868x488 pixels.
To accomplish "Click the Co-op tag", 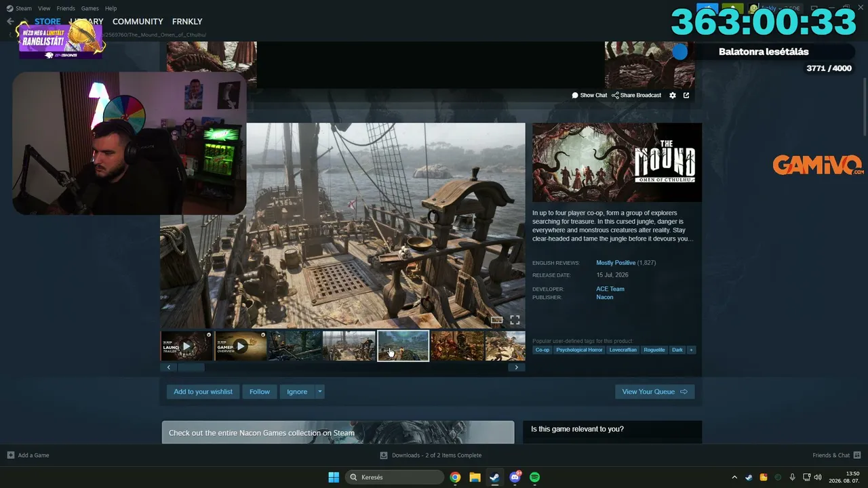I will pyautogui.click(x=542, y=350).
